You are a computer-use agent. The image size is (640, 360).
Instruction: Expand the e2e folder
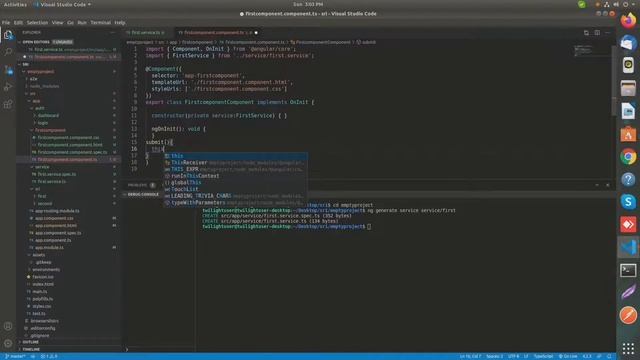(x=27, y=79)
